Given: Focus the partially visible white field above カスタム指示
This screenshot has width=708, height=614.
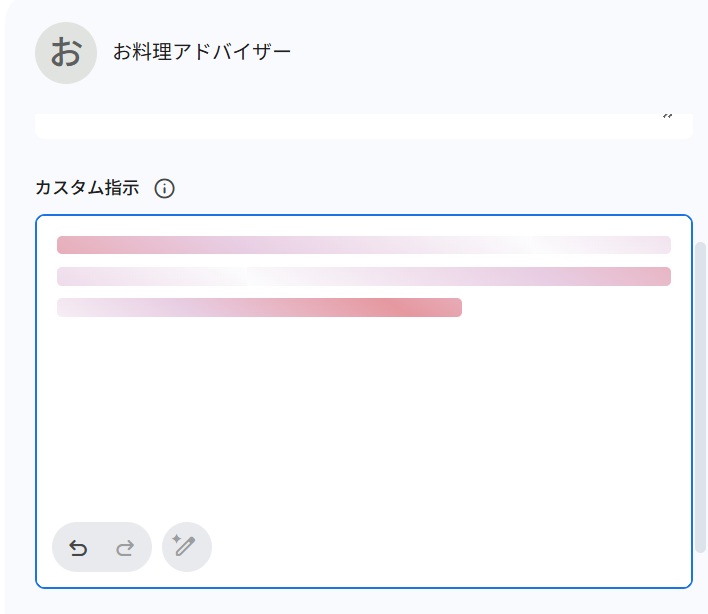Looking at the screenshot, I should pyautogui.click(x=364, y=126).
